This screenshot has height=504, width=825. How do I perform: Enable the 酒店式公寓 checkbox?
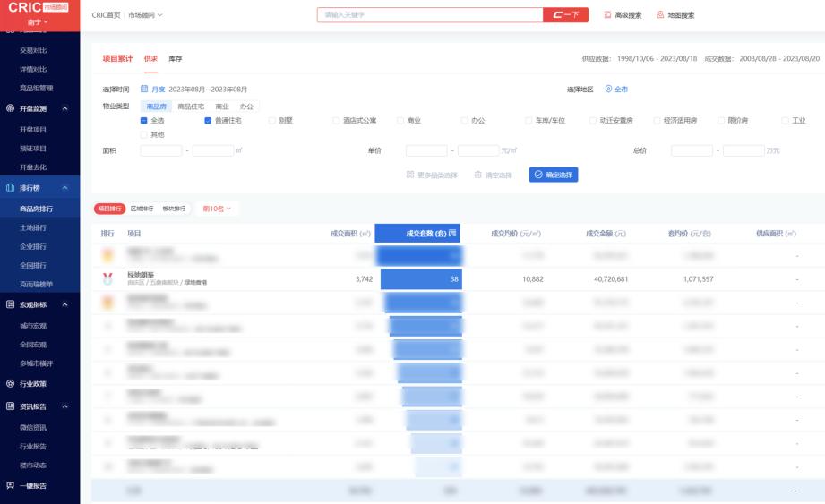[x=336, y=120]
